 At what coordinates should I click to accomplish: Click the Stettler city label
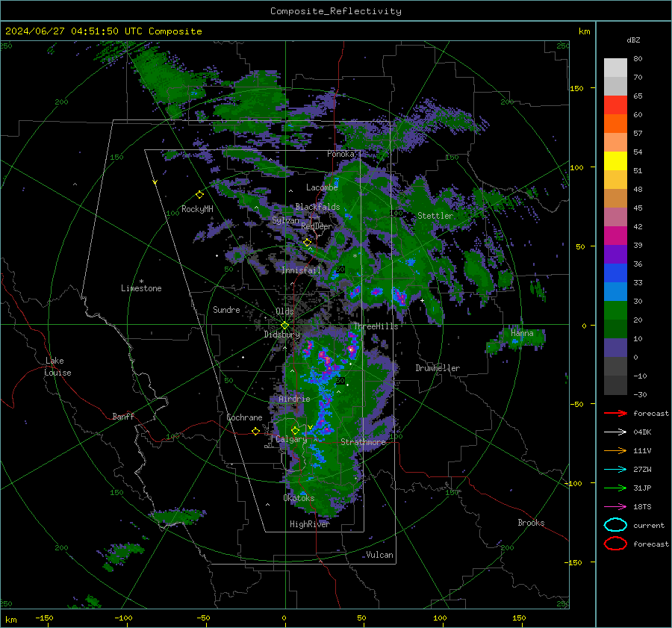coord(435,216)
